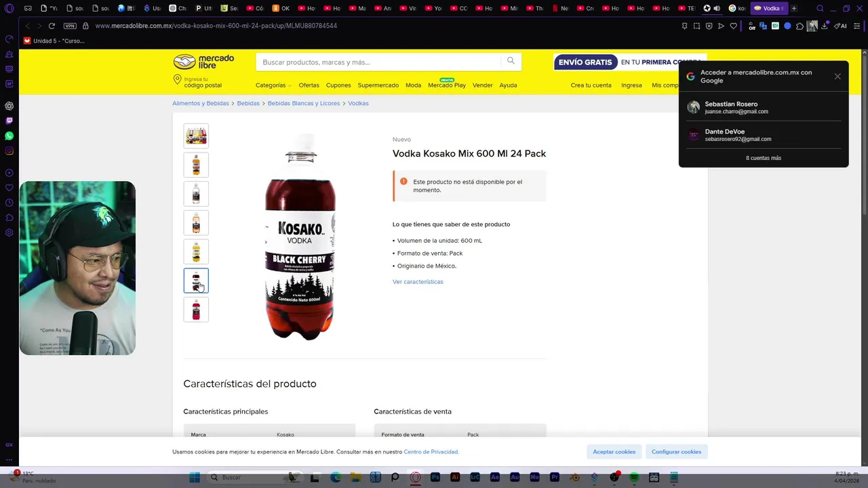Switch to the Netflix browser tab
Image resolution: width=868 pixels, height=488 pixels.
[x=559, y=8]
